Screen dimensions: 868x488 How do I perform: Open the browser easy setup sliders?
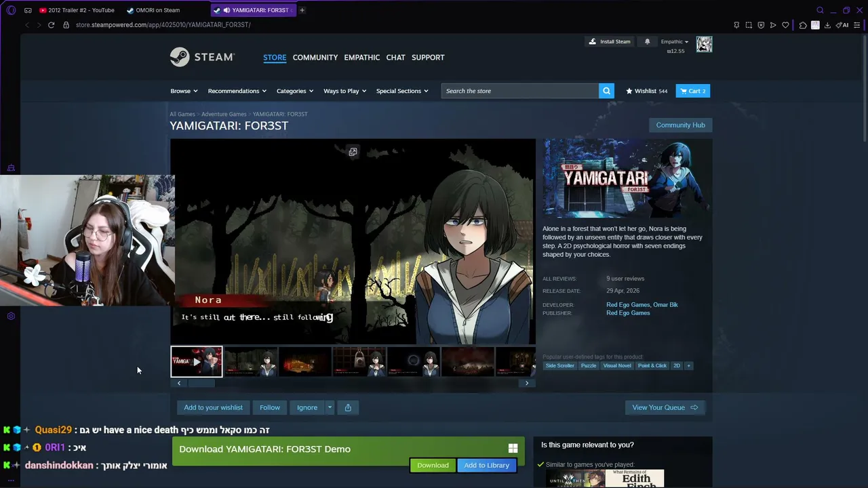pyautogui.click(x=856, y=25)
